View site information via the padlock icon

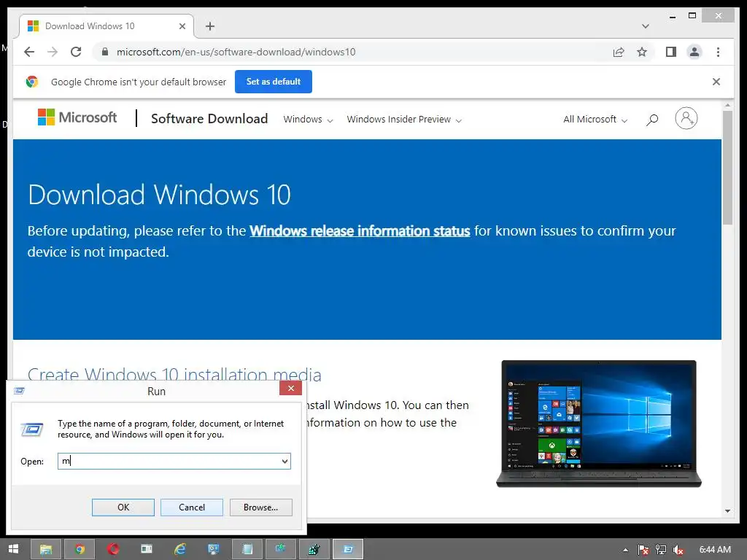(x=105, y=52)
